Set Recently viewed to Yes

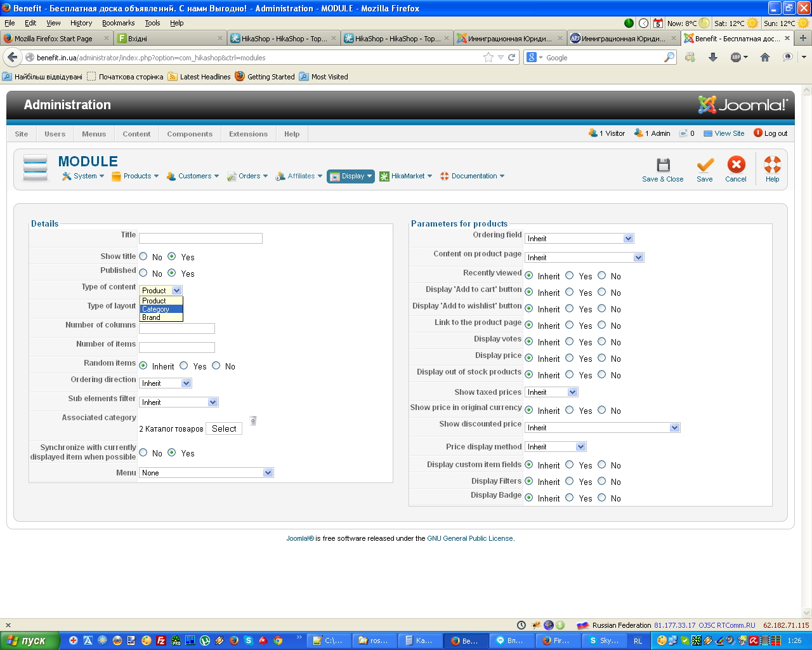coord(570,275)
